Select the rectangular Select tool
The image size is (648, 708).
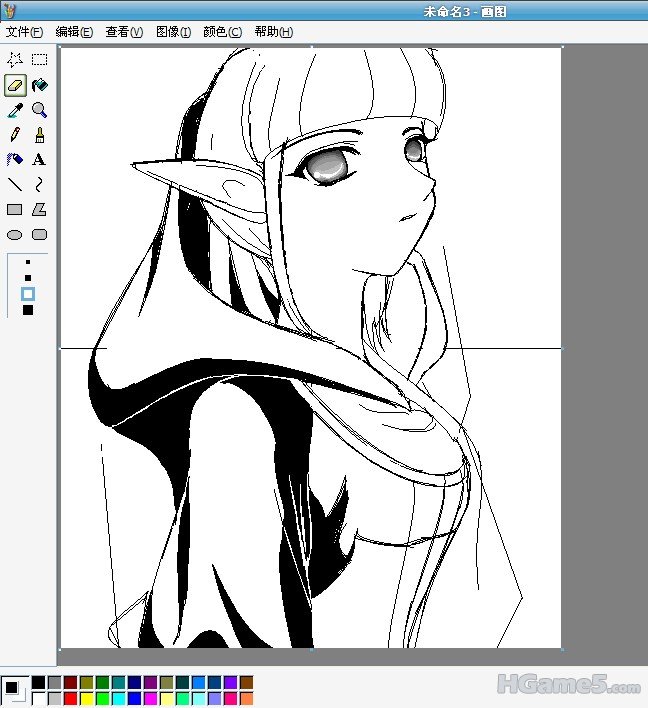point(39,60)
